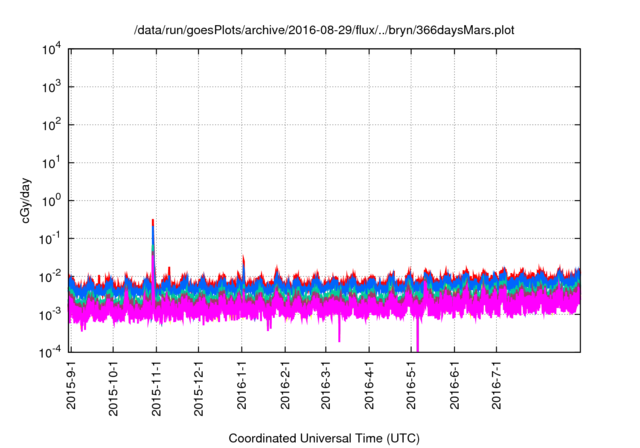
Task: Click the 2015-9-1 date label
Action: point(72,384)
